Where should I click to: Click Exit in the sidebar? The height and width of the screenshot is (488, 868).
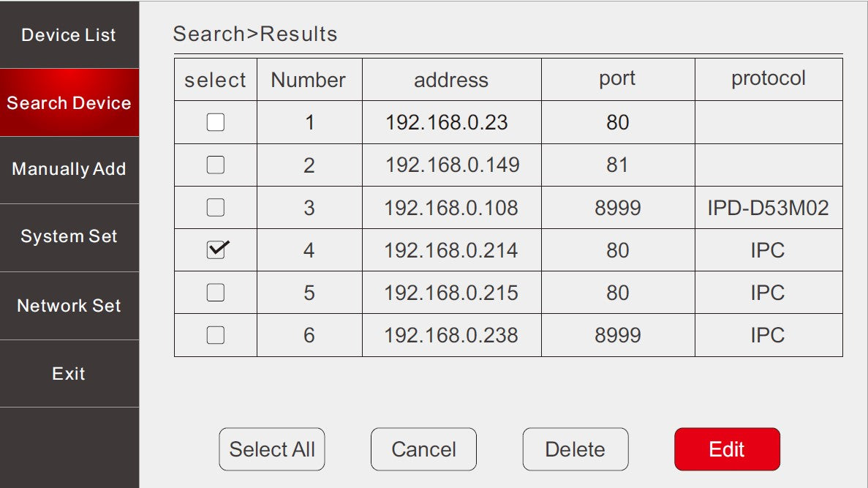click(69, 374)
